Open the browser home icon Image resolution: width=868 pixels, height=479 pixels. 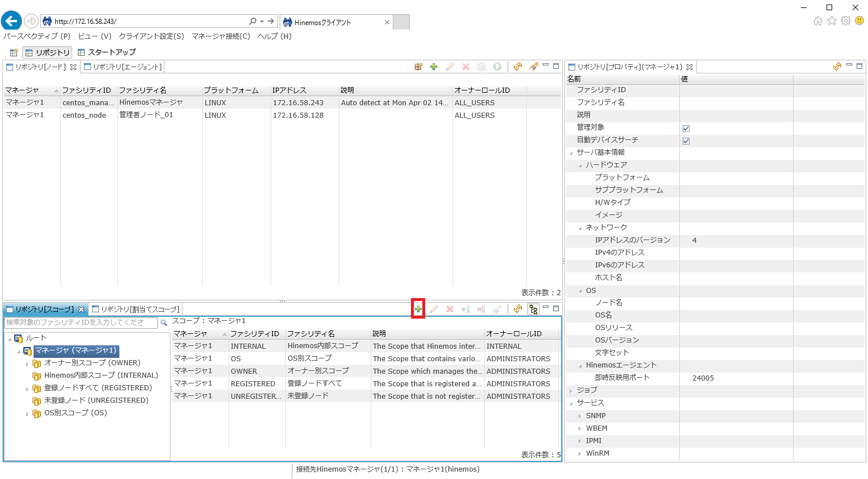click(818, 21)
